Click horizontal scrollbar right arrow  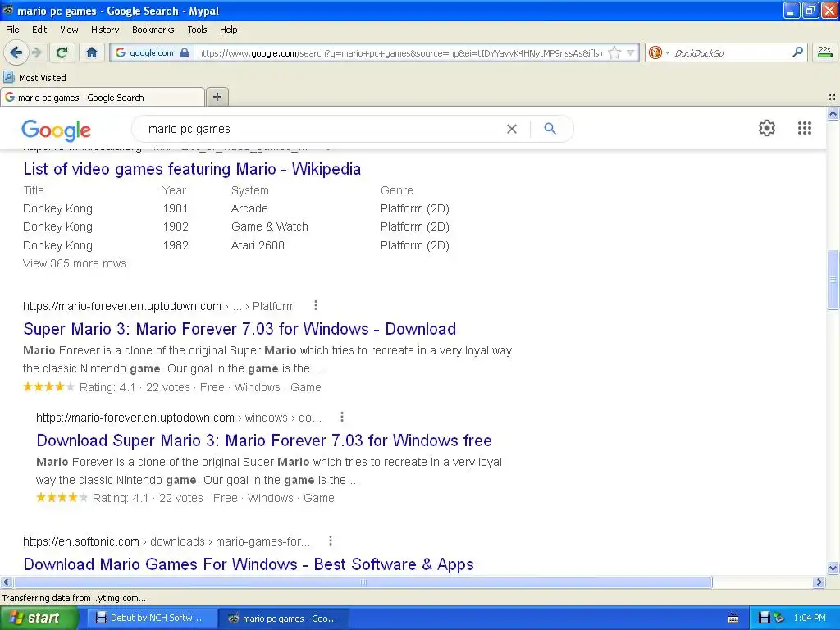coord(819,582)
